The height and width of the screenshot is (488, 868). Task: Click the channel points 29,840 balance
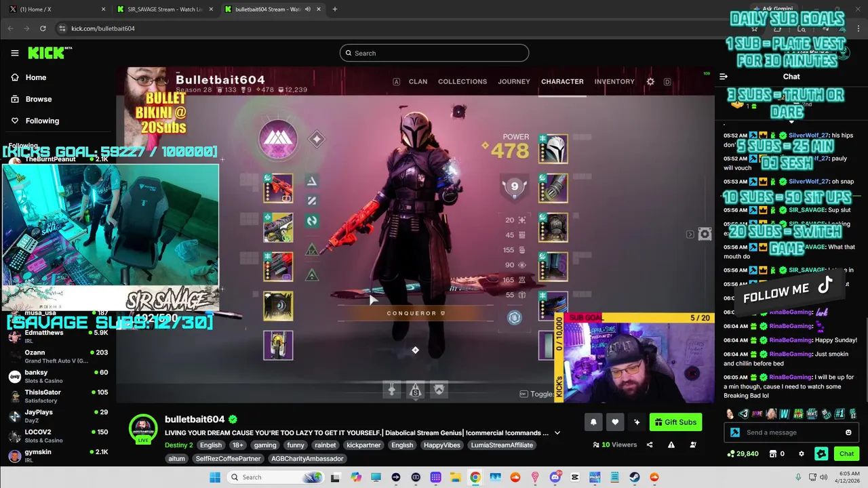click(x=743, y=453)
